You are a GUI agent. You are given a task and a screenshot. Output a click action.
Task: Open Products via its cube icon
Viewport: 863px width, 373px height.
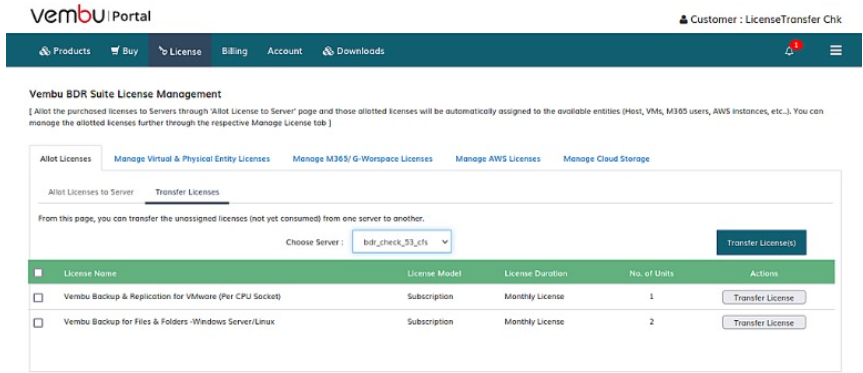tap(45, 51)
